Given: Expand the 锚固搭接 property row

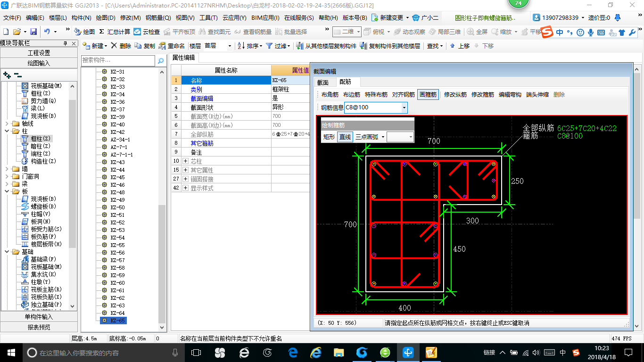Looking at the screenshot, I should point(185,179).
